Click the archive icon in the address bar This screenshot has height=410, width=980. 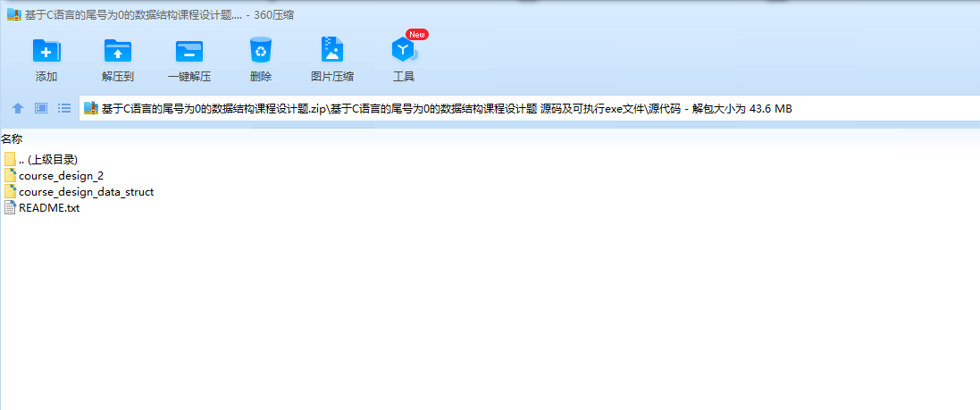click(91, 109)
